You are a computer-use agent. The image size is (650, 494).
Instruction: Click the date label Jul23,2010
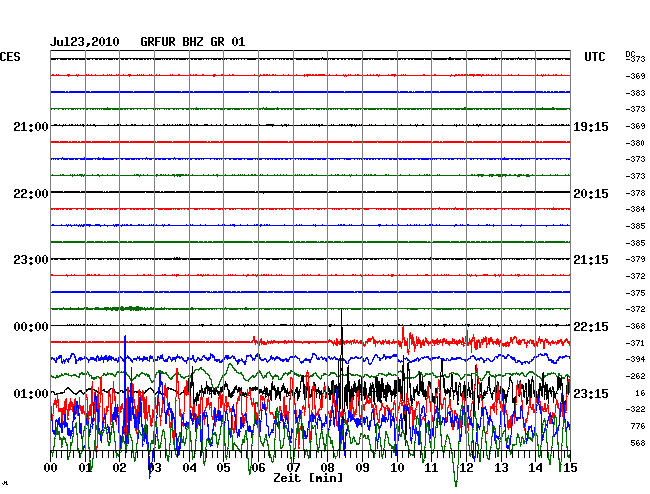click(x=85, y=42)
